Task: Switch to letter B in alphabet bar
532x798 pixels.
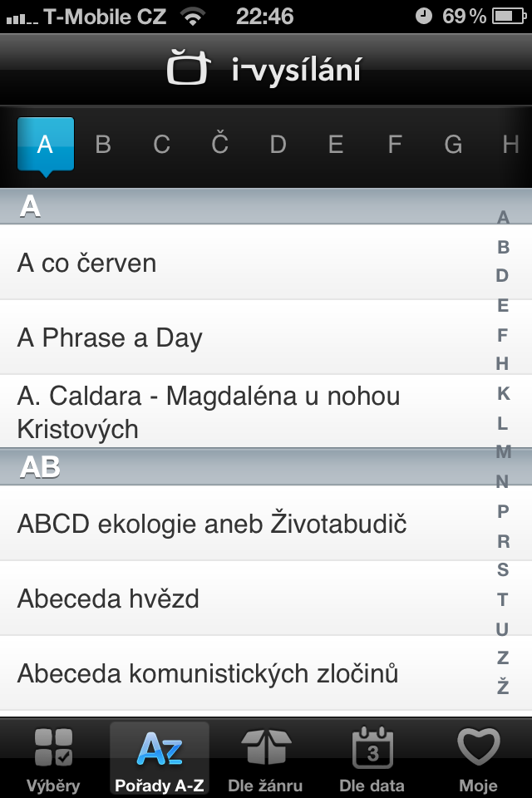Action: [x=103, y=145]
